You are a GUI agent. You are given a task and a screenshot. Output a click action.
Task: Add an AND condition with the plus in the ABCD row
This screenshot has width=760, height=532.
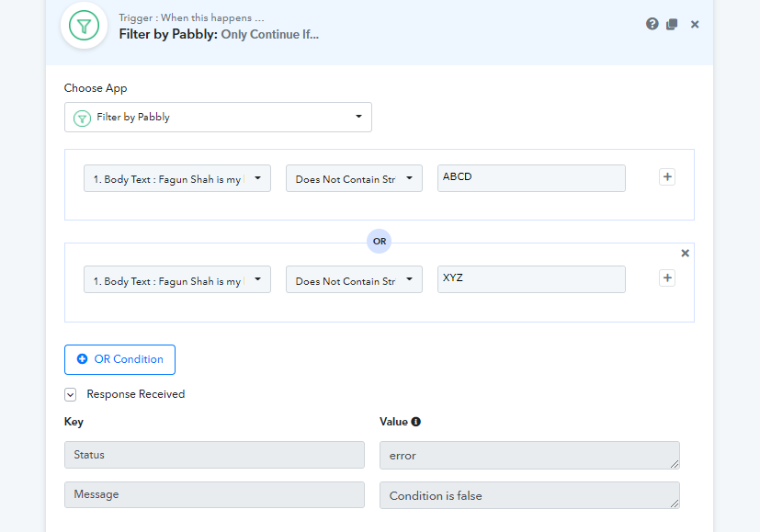point(667,176)
